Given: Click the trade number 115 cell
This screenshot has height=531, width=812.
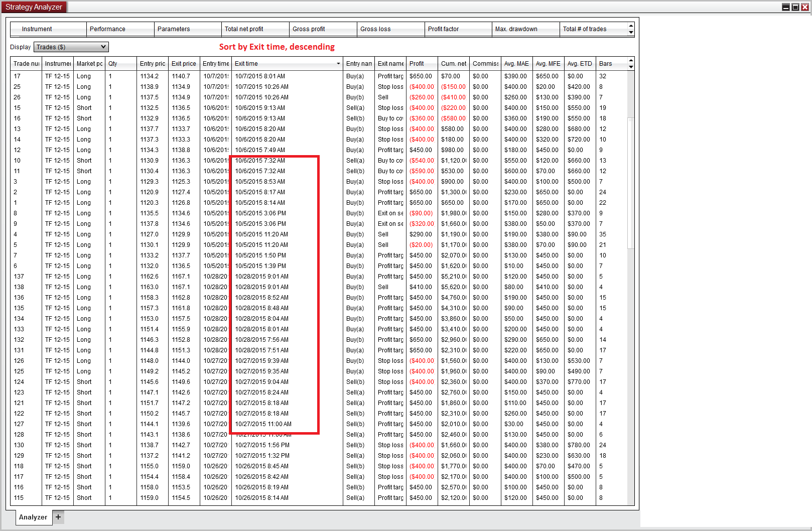Looking at the screenshot, I should coord(26,498).
